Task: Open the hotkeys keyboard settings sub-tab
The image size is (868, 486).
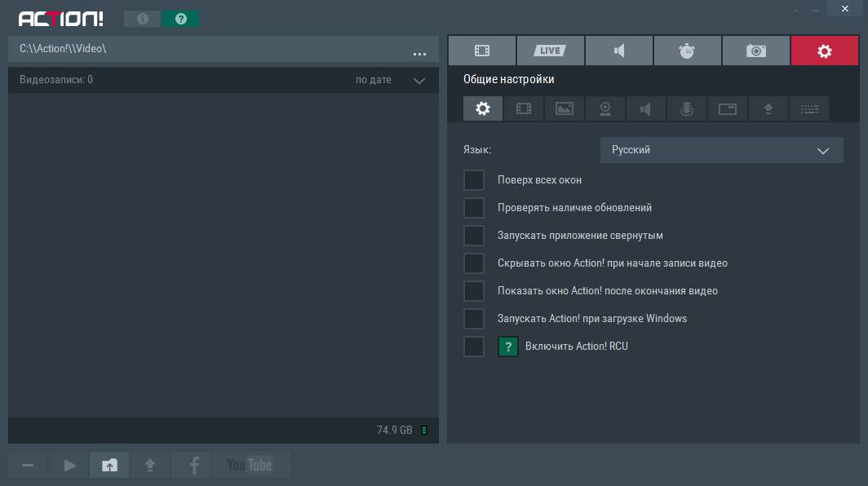Action: click(808, 108)
